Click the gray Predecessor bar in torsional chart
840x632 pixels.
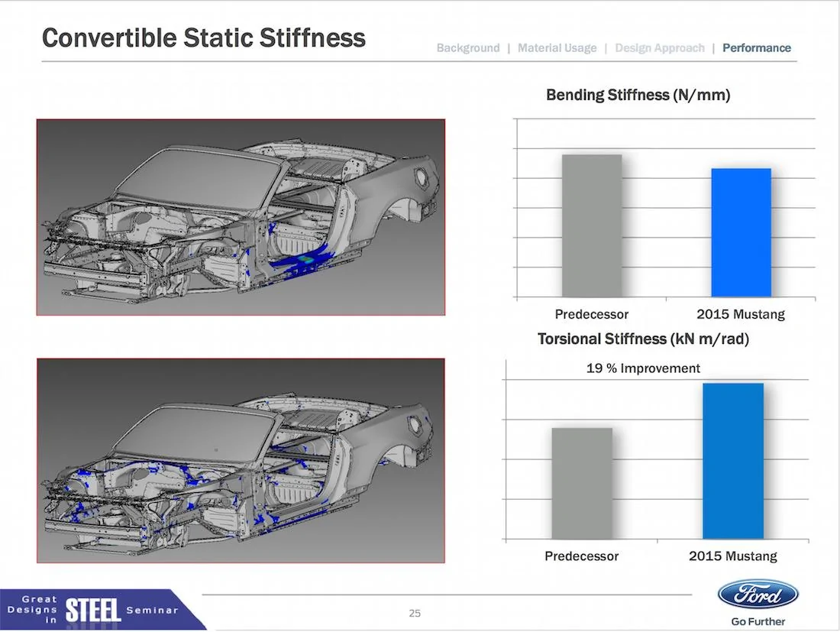[582, 484]
